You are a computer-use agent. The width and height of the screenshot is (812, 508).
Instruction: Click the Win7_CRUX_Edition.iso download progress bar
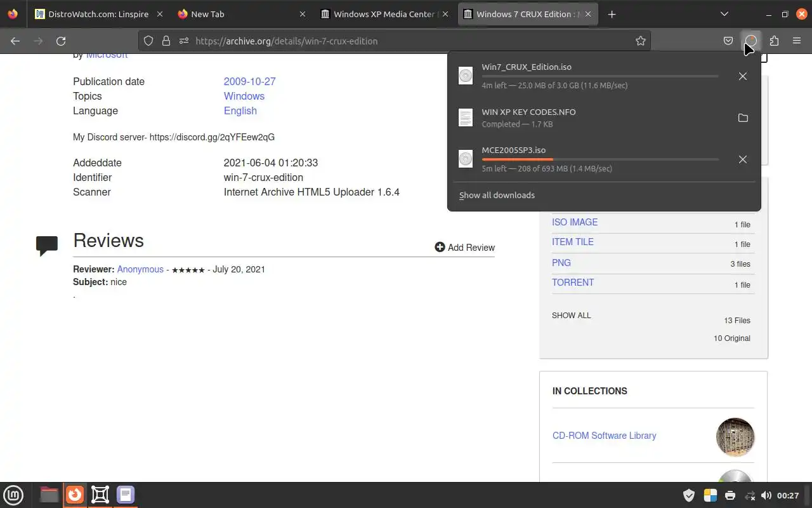point(600,76)
